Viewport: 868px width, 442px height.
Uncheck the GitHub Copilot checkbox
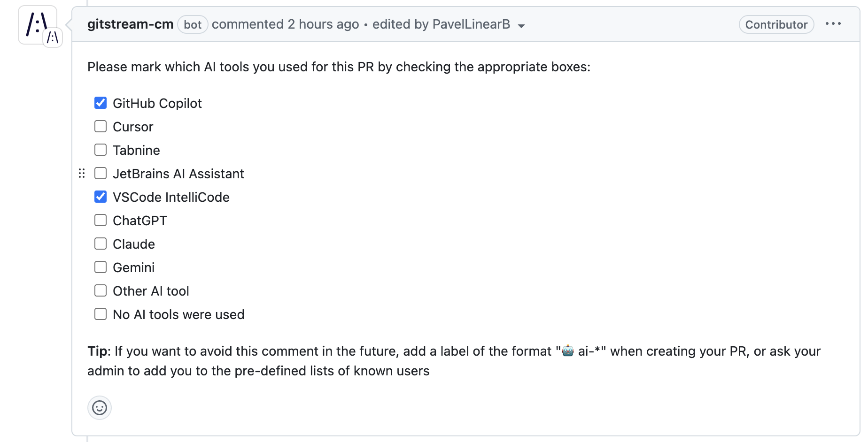[x=101, y=103]
